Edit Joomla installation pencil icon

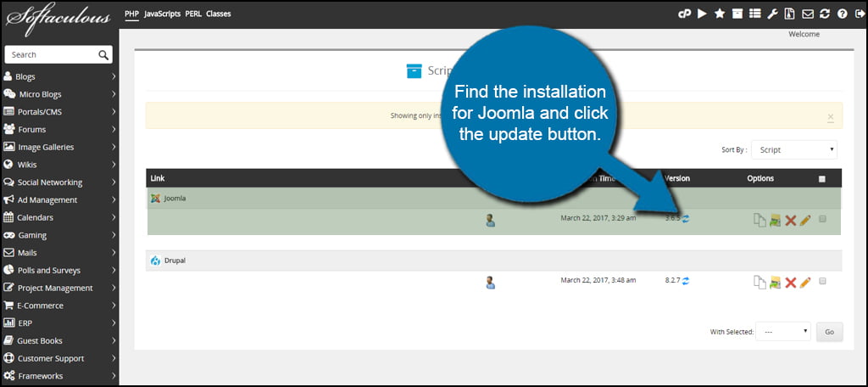805,220
